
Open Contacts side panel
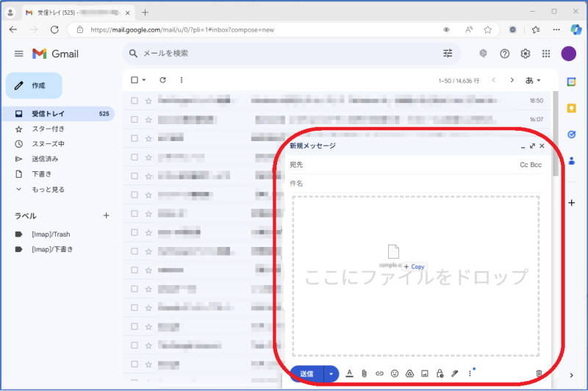coord(572,161)
